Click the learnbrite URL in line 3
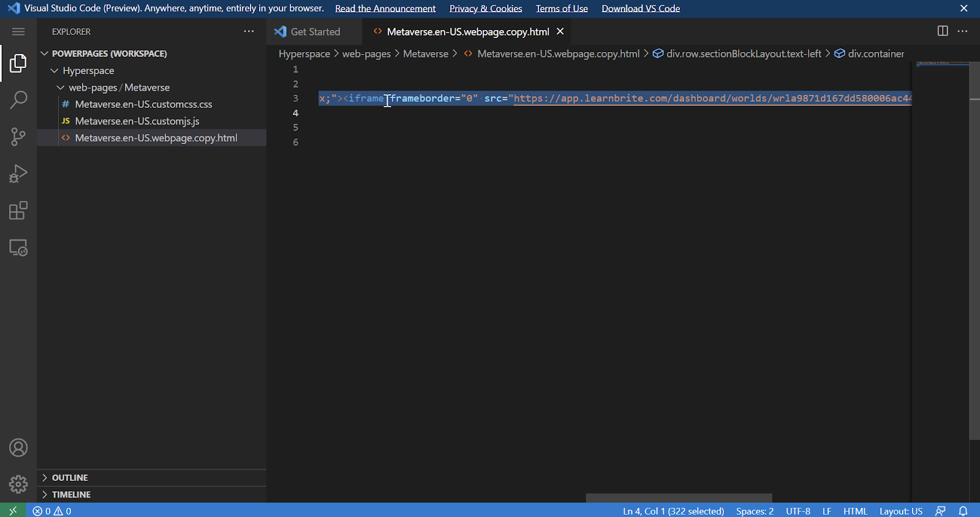Screen dimensions: 980x517 [713, 98]
